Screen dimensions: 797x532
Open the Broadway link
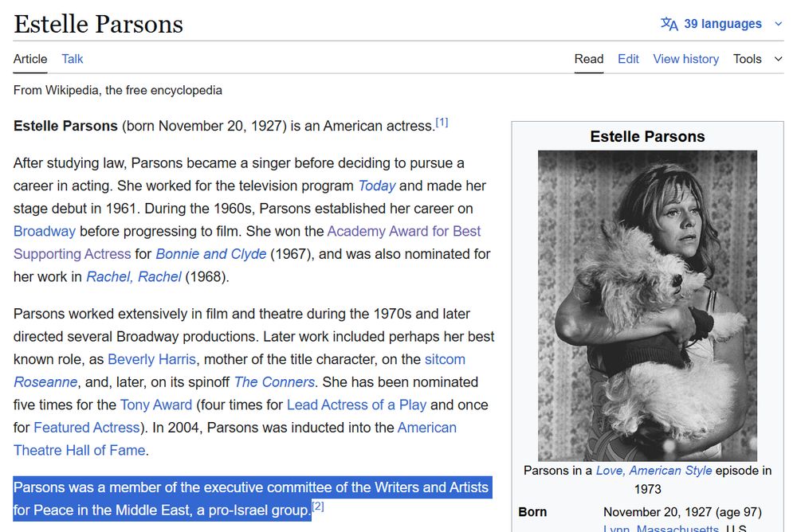[x=44, y=231]
